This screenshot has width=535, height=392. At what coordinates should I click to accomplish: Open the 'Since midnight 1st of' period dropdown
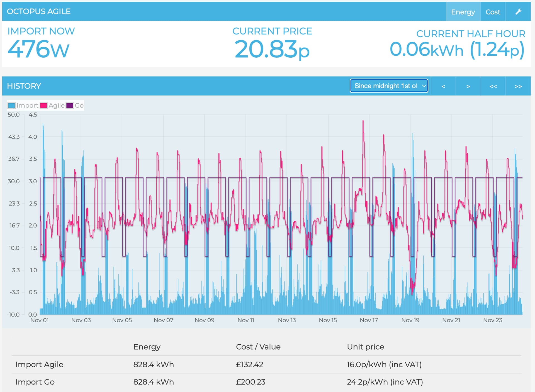pos(386,86)
